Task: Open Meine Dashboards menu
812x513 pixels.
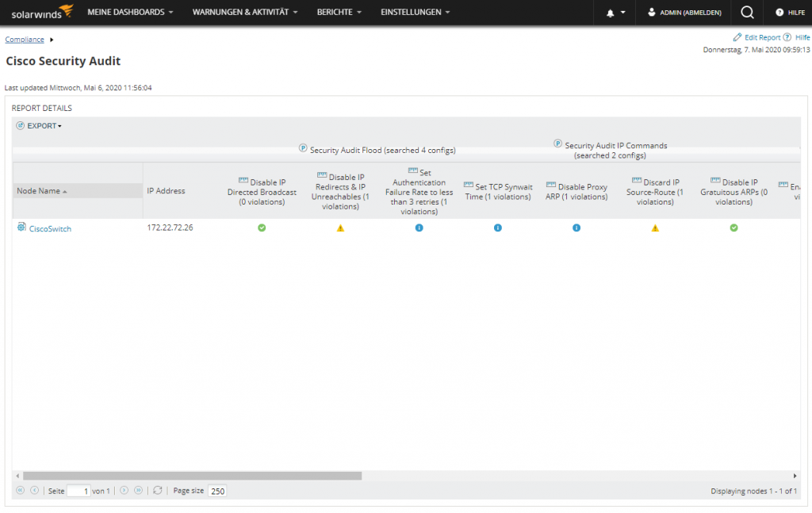Action: point(130,13)
